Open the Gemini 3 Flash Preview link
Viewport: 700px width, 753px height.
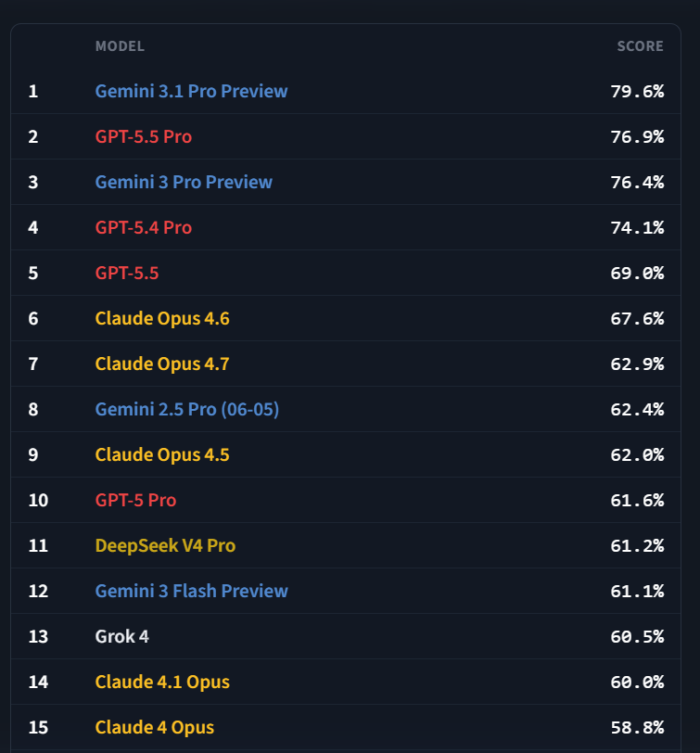pyautogui.click(x=191, y=591)
